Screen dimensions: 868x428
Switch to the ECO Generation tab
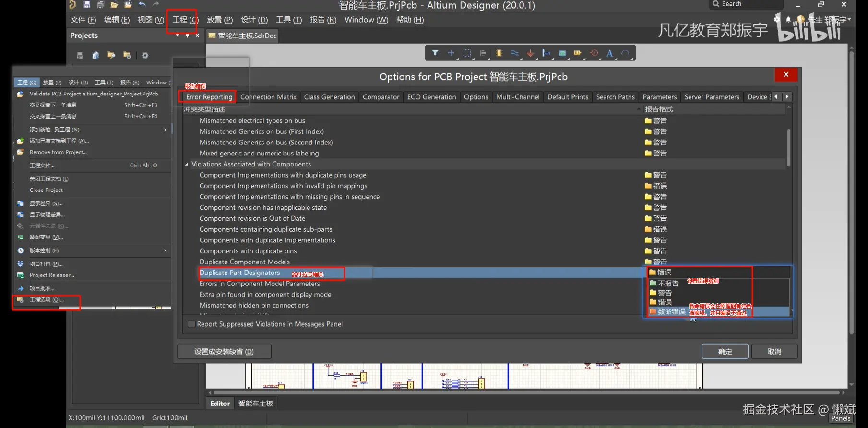(432, 97)
